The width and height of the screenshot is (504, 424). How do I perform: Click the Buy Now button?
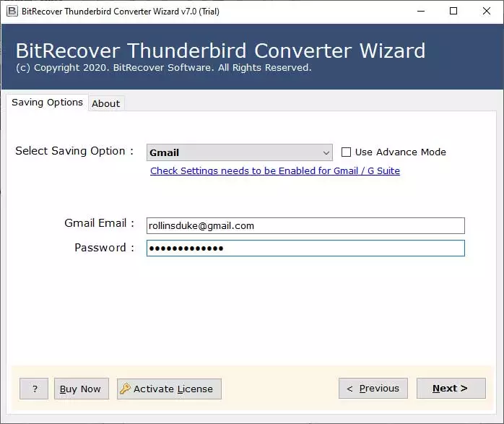pos(82,389)
